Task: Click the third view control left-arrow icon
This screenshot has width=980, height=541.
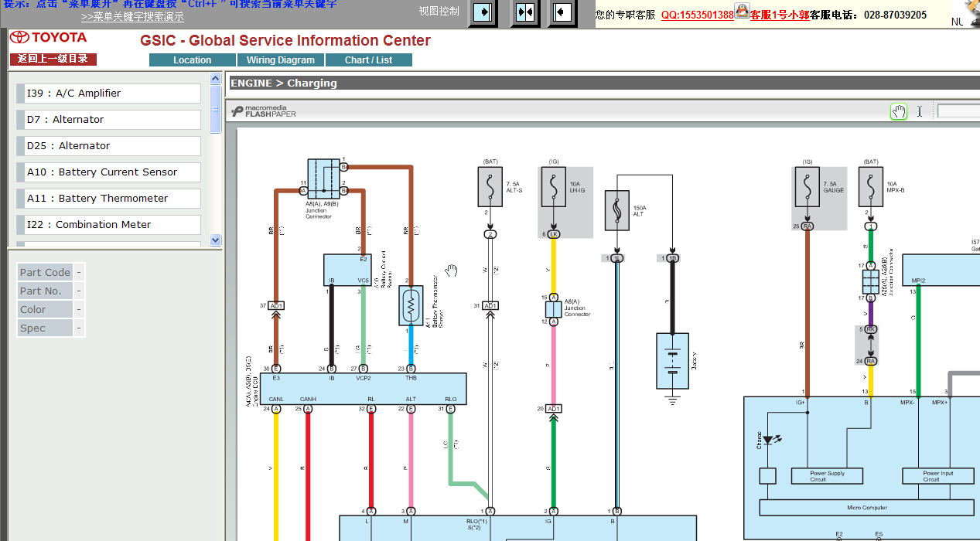Action: coord(562,12)
